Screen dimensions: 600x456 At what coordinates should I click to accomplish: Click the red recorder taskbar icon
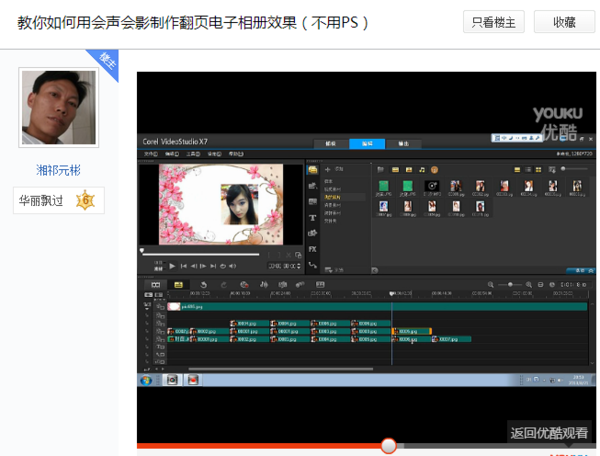pos(193,380)
